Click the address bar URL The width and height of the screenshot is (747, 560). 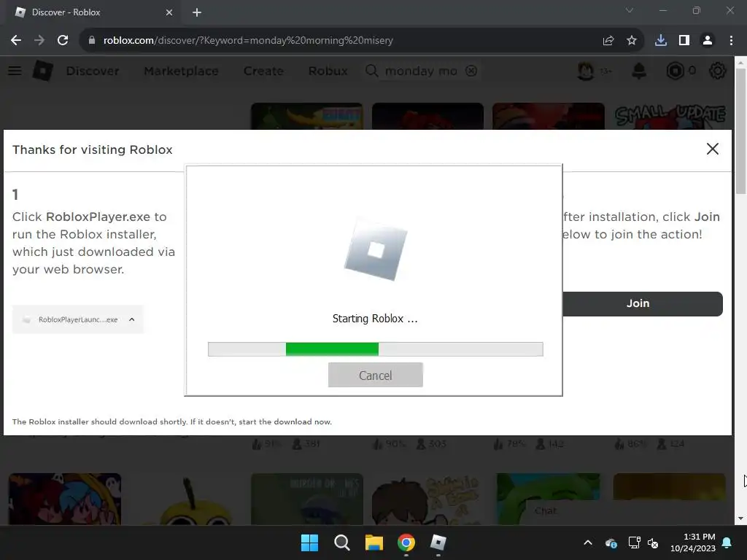(x=248, y=41)
